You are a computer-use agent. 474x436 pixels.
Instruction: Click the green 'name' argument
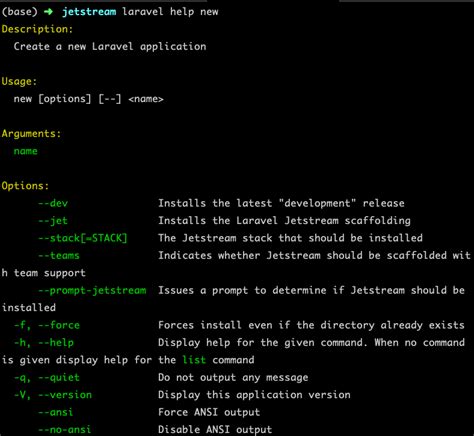(x=26, y=151)
